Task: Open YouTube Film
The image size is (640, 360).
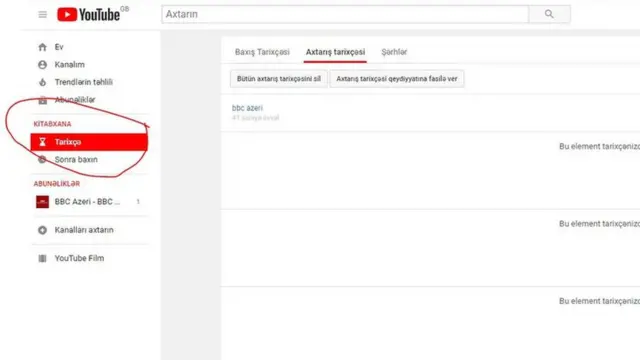Action: [x=80, y=258]
